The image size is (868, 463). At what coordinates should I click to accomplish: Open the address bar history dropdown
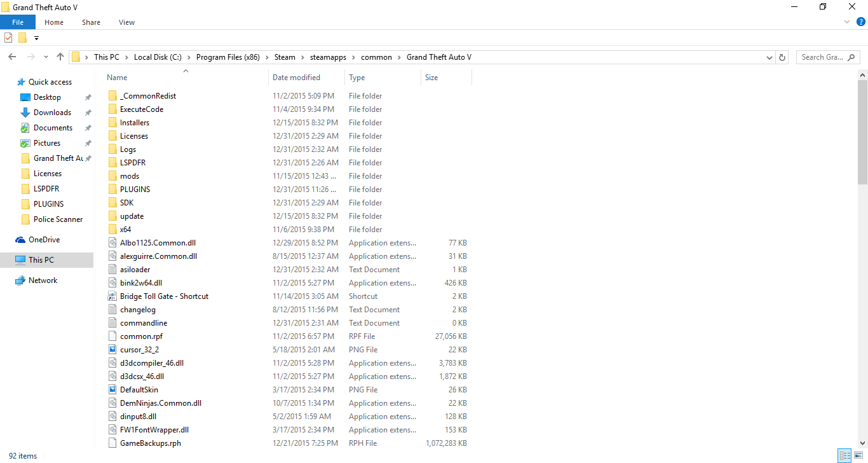tap(770, 57)
